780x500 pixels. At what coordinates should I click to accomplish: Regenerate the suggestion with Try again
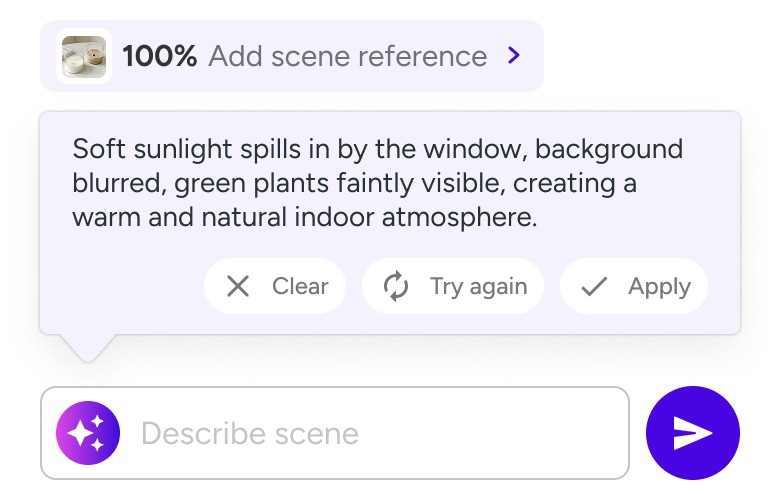click(453, 286)
